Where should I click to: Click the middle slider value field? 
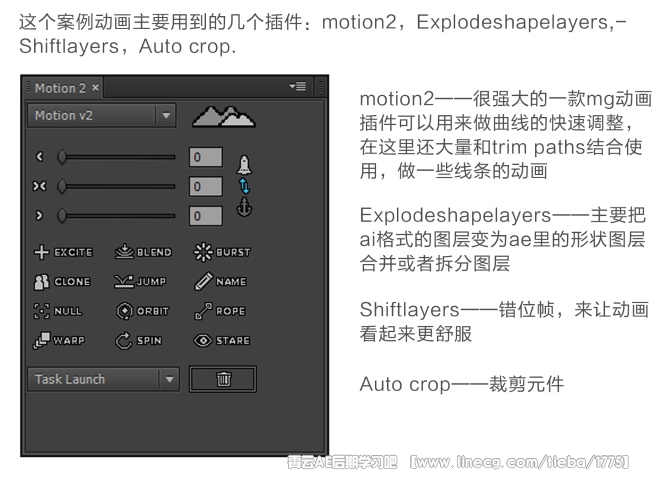tap(206, 186)
